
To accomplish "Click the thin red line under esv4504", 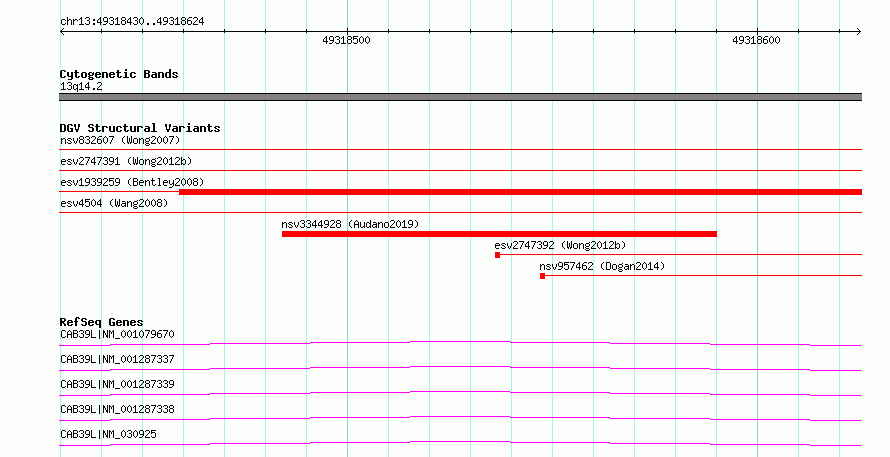I will (x=460, y=212).
